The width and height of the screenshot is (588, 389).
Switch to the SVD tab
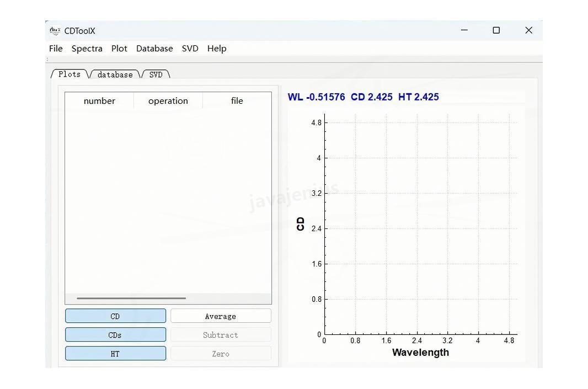[156, 74]
